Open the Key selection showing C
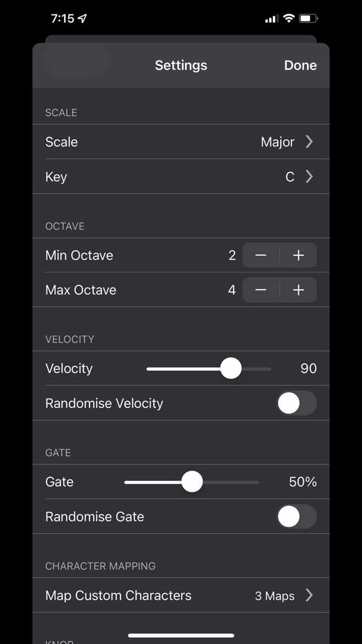 [x=181, y=177]
